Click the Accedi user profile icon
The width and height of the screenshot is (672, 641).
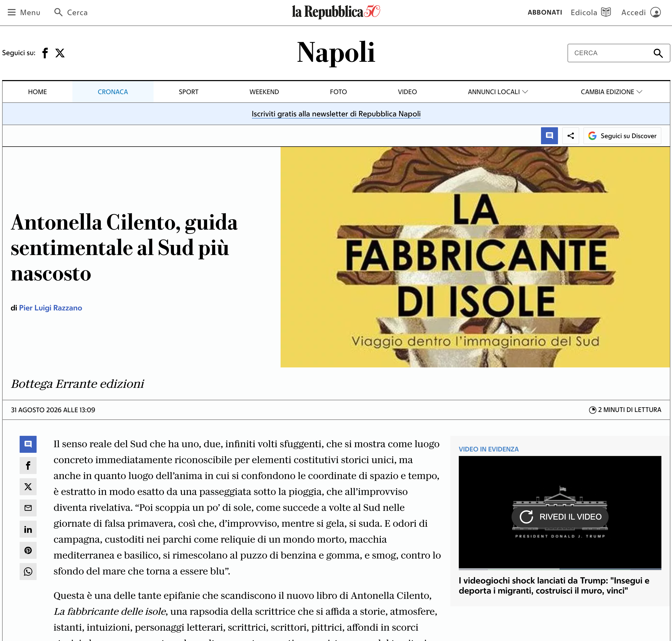(x=655, y=12)
